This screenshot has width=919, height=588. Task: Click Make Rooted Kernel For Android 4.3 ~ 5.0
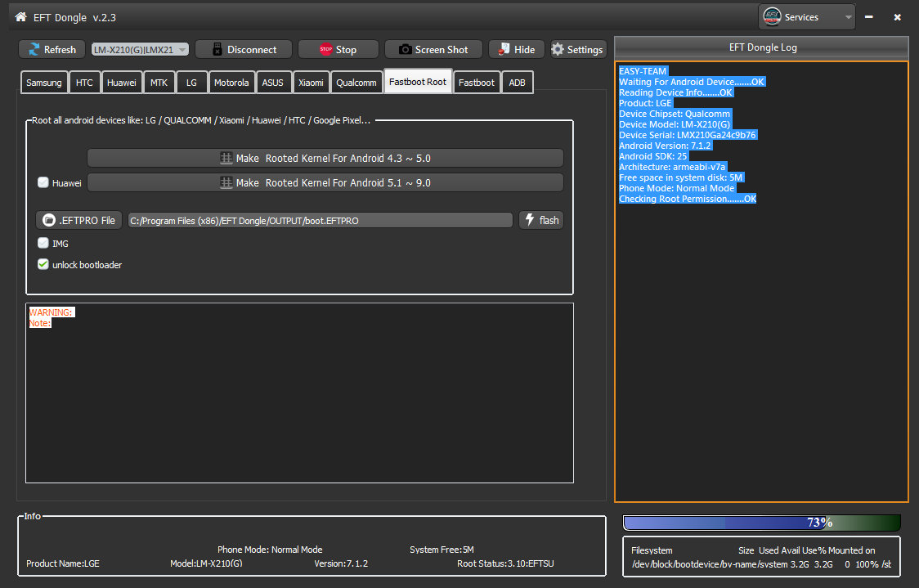[x=325, y=159]
